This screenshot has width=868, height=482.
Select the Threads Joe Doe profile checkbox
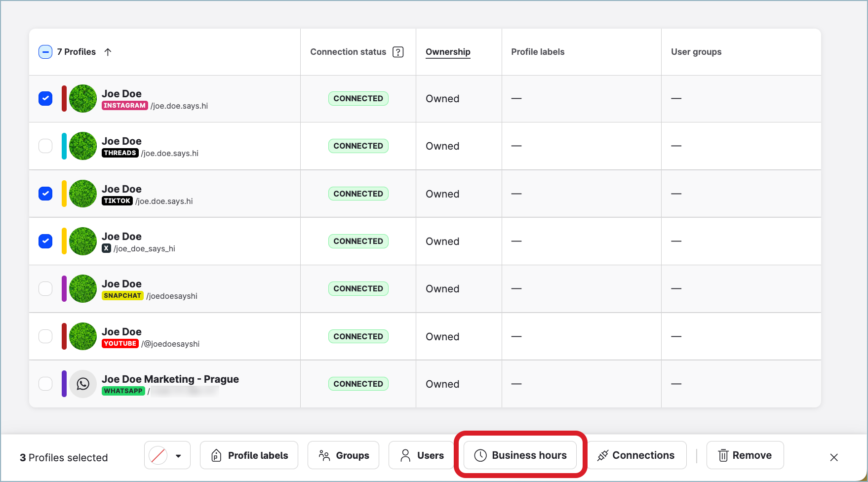[x=45, y=146]
